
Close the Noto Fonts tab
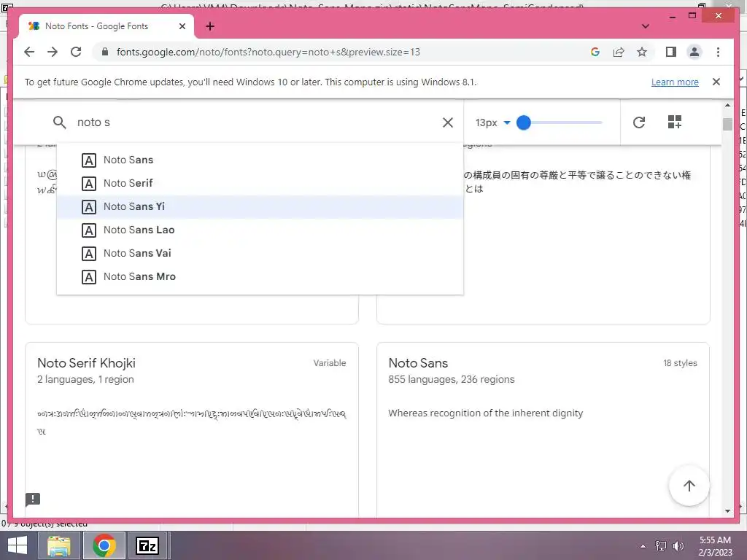pyautogui.click(x=182, y=27)
